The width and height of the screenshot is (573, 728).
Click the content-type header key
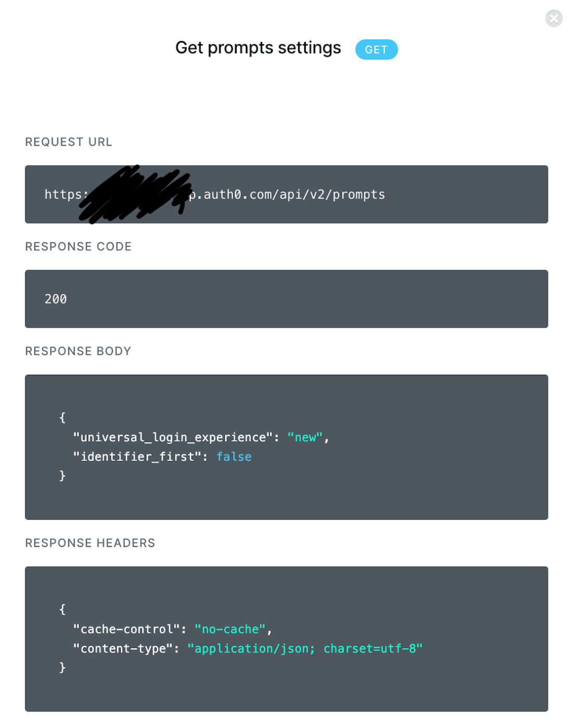pos(123,648)
